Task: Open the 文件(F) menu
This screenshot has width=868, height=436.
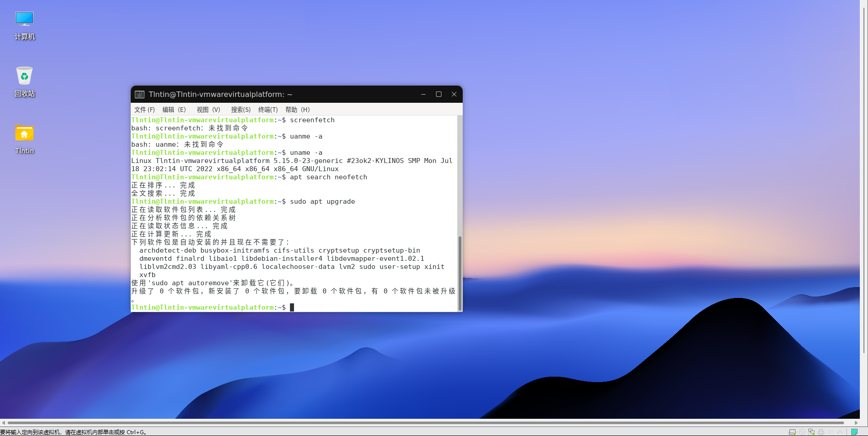Action: pos(144,110)
